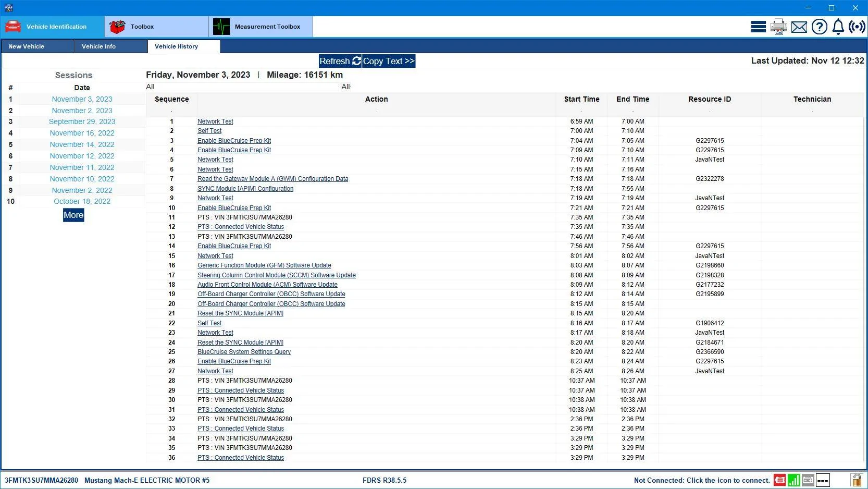Select session November 12, 2022
Screen dimensions: 868x489
coord(82,156)
